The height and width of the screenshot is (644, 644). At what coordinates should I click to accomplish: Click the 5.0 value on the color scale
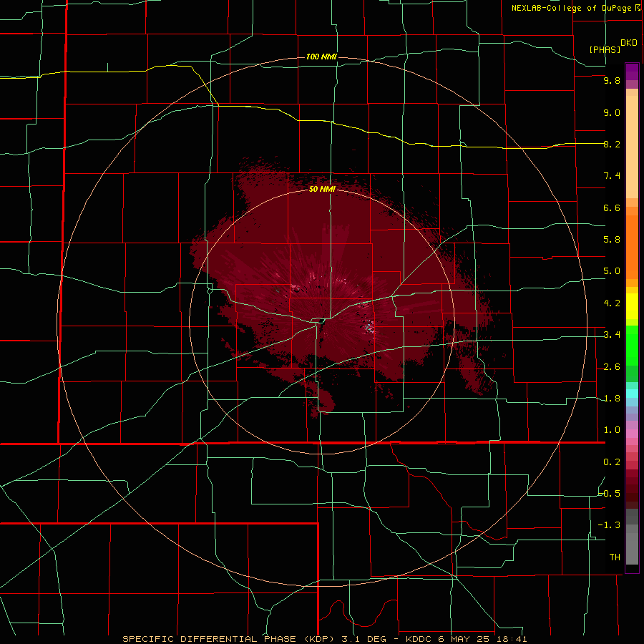[612, 271]
